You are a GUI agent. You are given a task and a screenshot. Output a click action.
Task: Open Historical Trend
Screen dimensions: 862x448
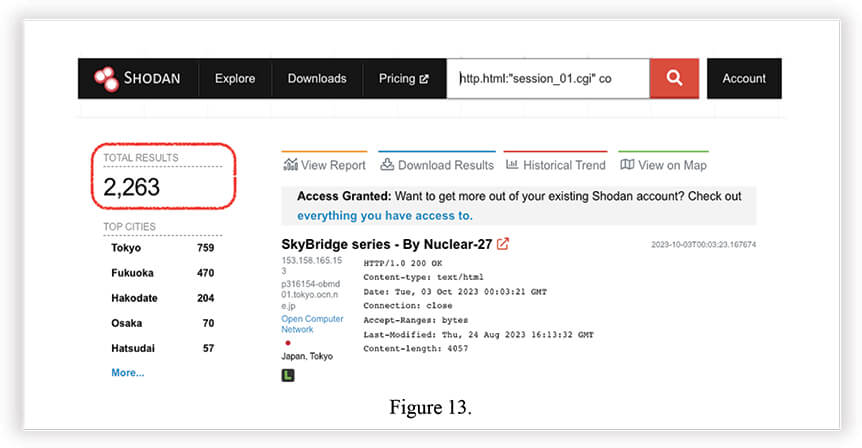(x=556, y=165)
